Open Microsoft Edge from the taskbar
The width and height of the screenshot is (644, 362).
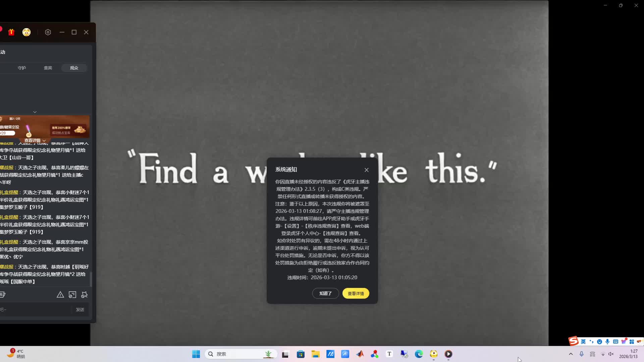click(x=419, y=354)
